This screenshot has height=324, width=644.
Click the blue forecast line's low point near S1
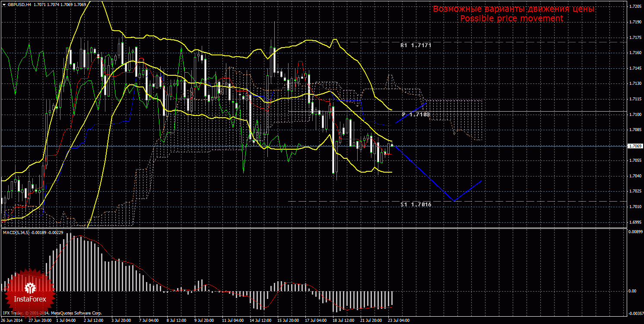point(454,201)
